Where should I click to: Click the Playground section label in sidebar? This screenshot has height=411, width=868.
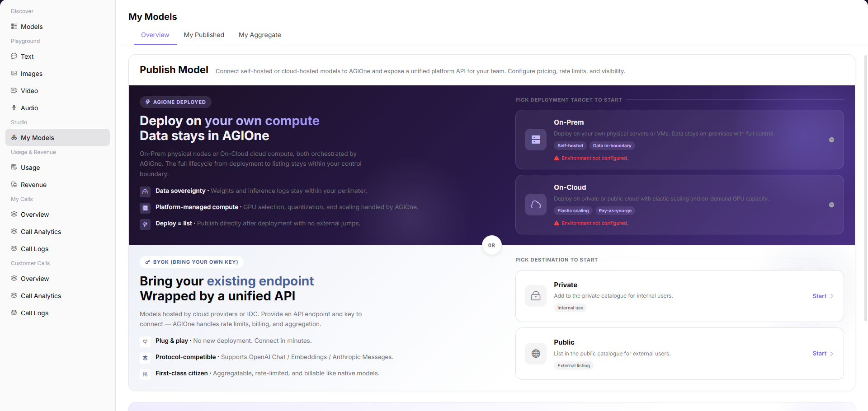pyautogui.click(x=25, y=41)
